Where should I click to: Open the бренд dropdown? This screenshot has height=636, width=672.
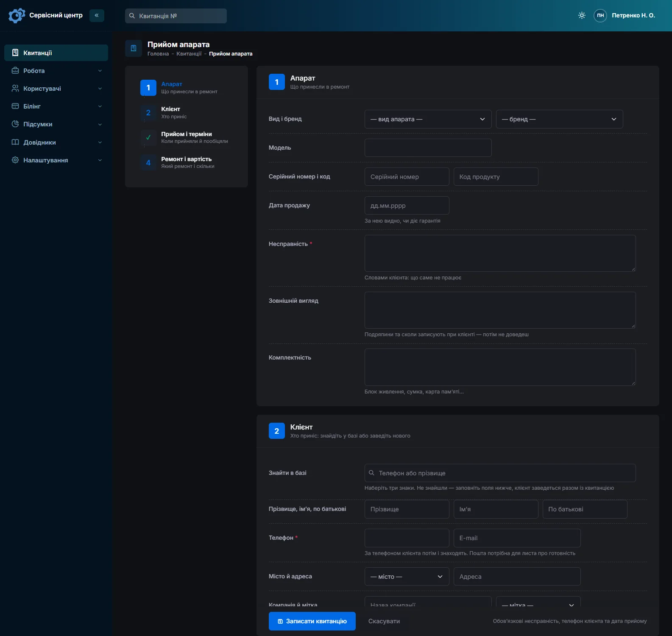coord(559,119)
